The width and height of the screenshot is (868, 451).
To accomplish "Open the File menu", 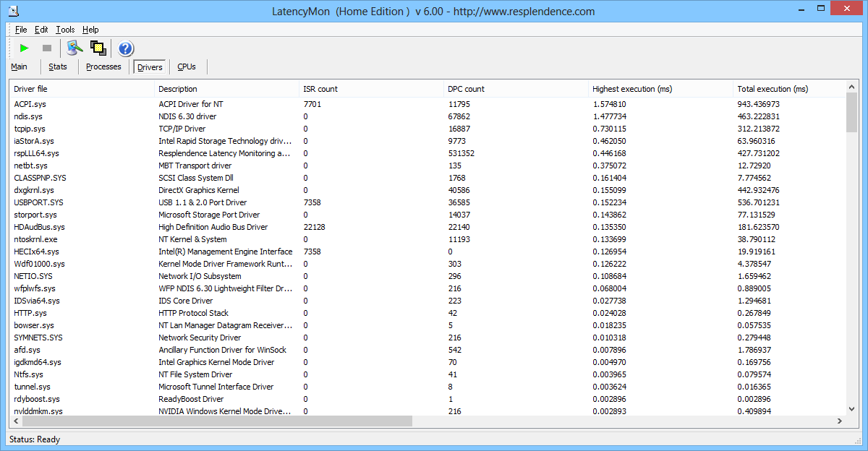I will (21, 30).
